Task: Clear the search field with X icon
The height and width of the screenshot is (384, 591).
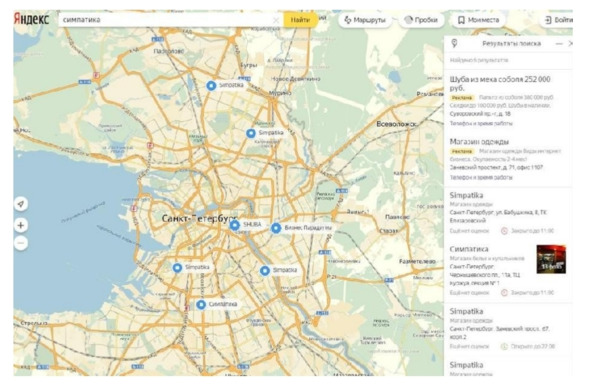Action: pos(276,20)
